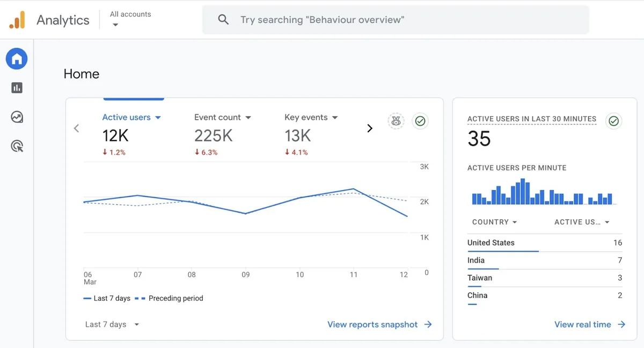Click the 09 date label on chart axis
The image size is (644, 348).
pyautogui.click(x=246, y=274)
